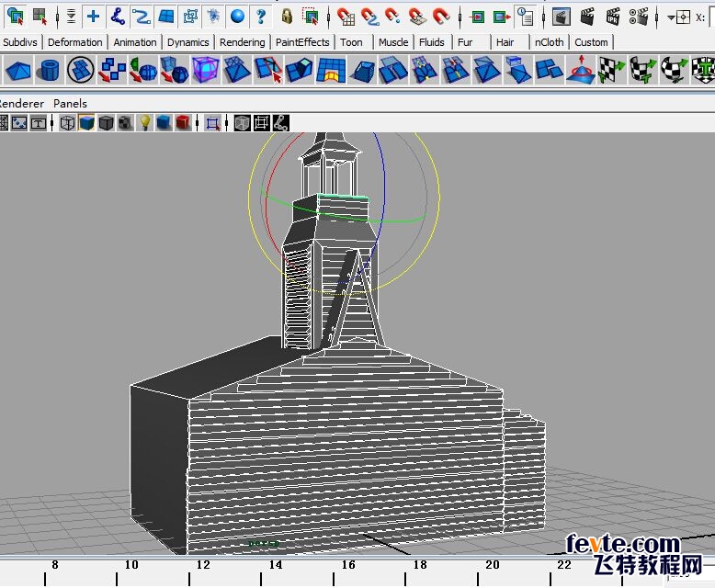Open the Panels menu in the viewport

(x=70, y=104)
